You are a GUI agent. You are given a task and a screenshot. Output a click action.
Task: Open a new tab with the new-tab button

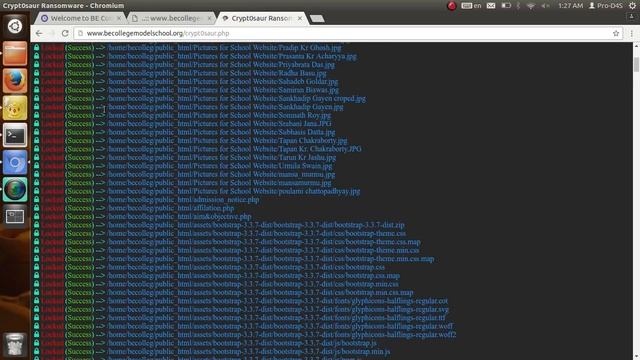point(317,18)
